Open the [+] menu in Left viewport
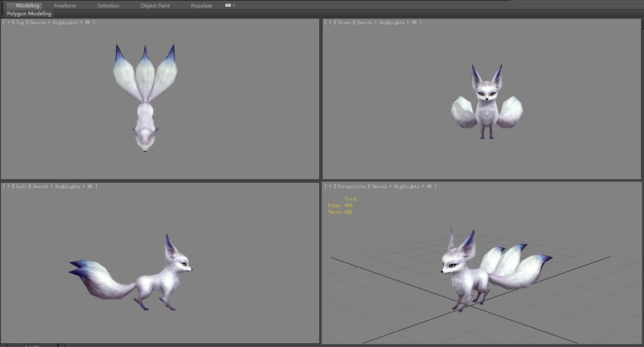 8,186
